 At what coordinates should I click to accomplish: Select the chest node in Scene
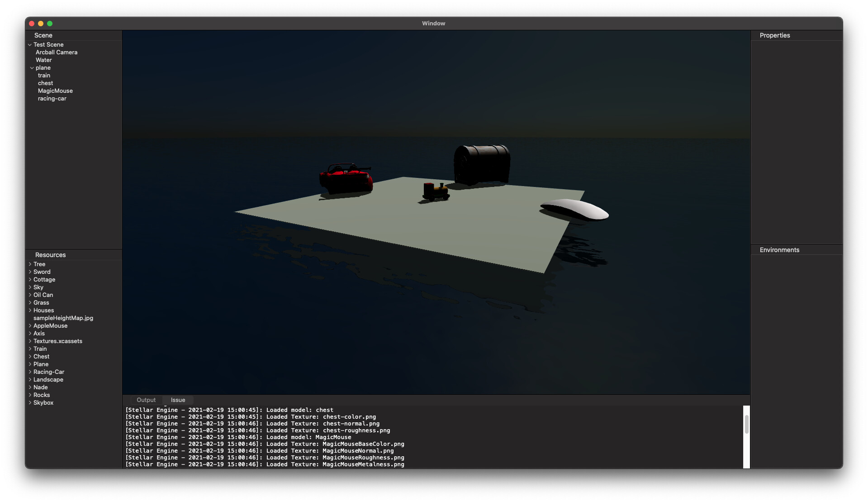(x=45, y=83)
